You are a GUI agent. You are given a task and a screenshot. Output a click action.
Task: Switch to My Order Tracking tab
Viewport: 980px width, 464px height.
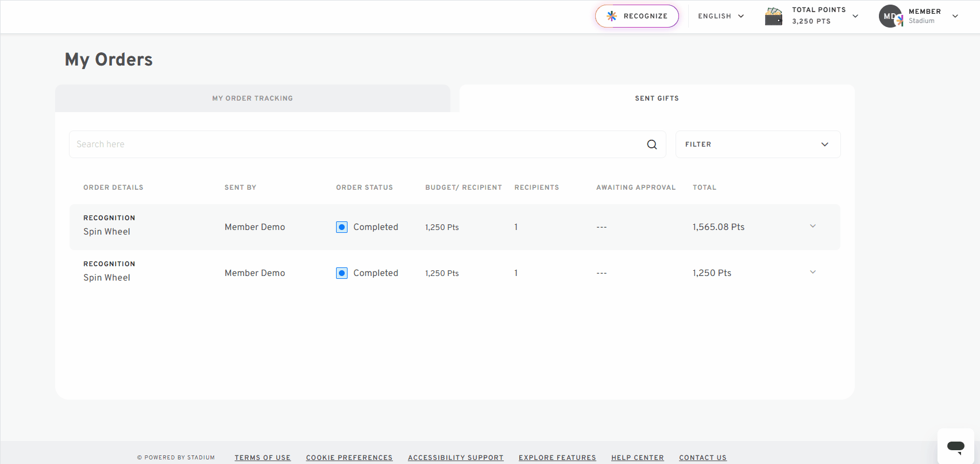tap(253, 98)
